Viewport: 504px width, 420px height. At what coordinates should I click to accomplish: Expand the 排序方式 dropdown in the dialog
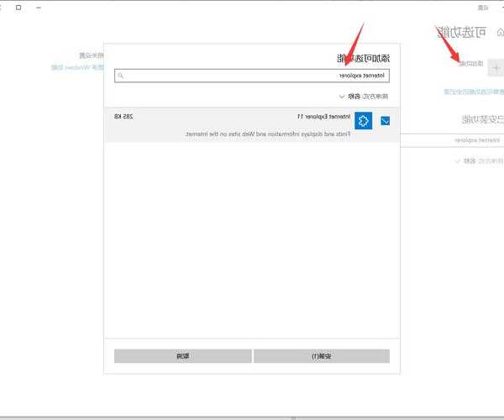(x=342, y=96)
